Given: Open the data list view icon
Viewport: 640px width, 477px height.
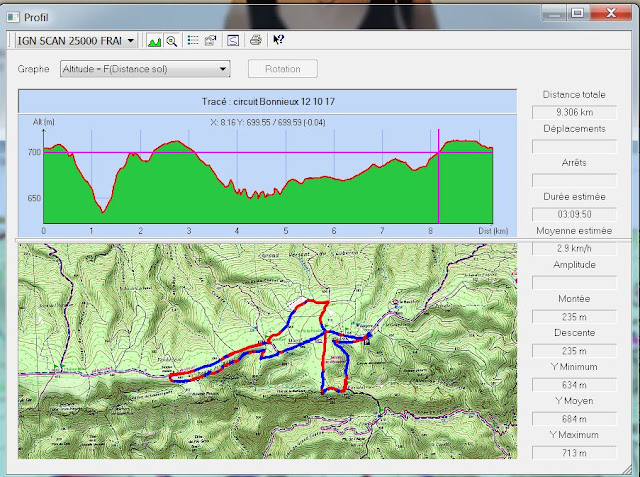Looking at the screenshot, I should (193, 40).
